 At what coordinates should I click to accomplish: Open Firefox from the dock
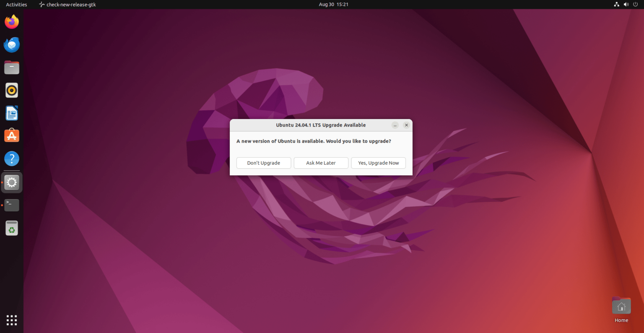click(11, 21)
